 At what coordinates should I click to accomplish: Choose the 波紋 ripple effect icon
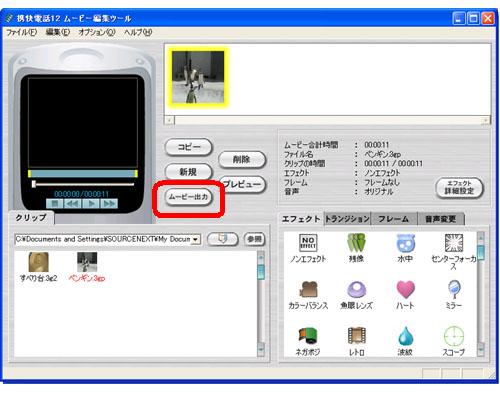point(405,336)
